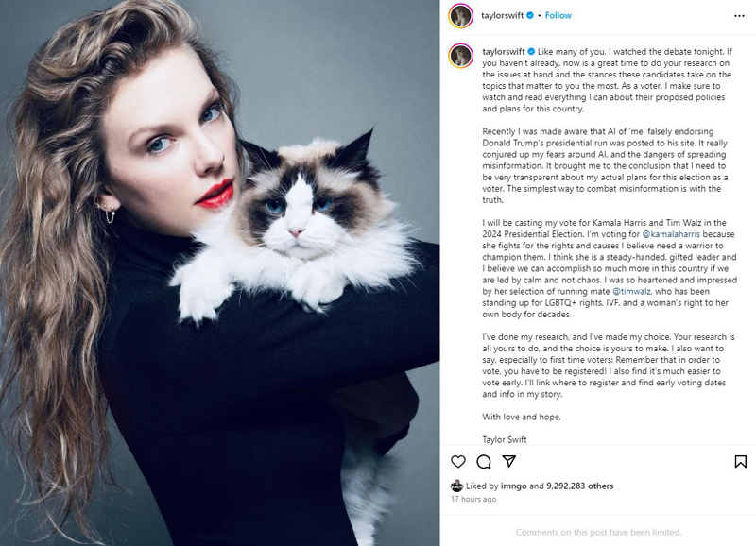Open the header profile picture story ring
756x546 pixels.
(461, 16)
